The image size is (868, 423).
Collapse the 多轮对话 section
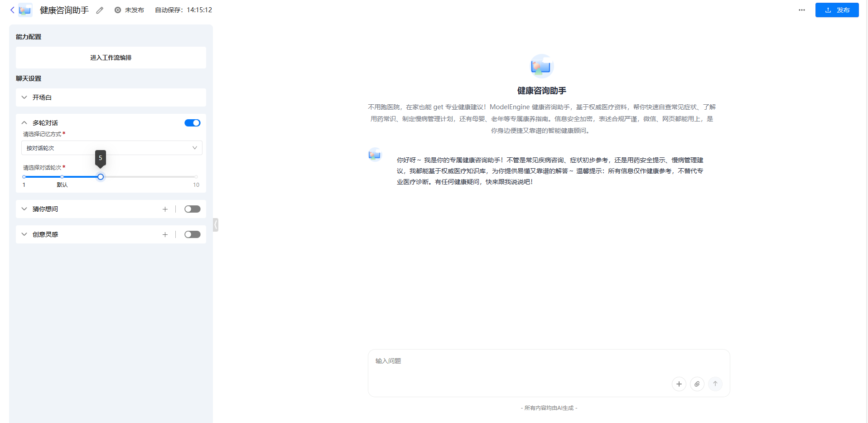(x=24, y=122)
